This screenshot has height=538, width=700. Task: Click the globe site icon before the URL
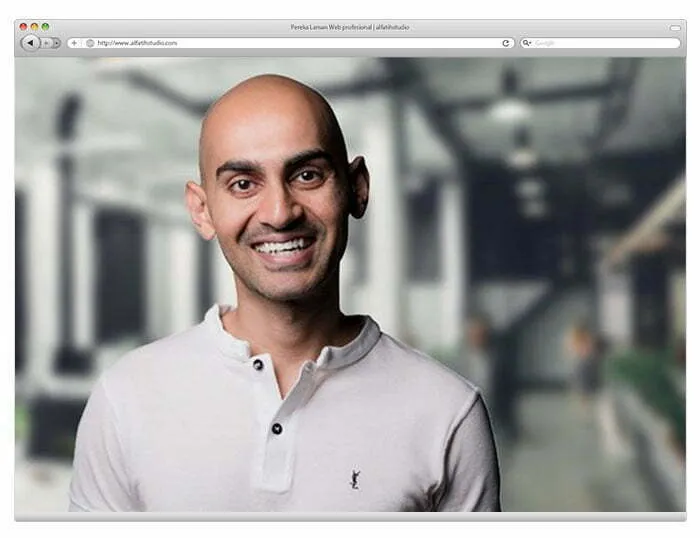pyautogui.click(x=90, y=43)
